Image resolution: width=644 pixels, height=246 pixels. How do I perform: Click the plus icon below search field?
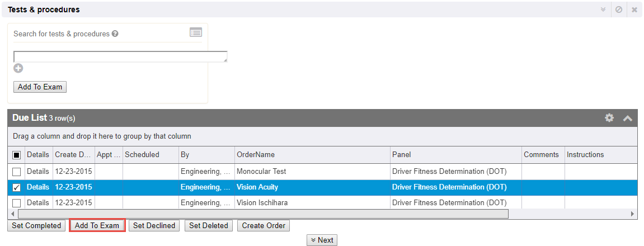point(18,68)
